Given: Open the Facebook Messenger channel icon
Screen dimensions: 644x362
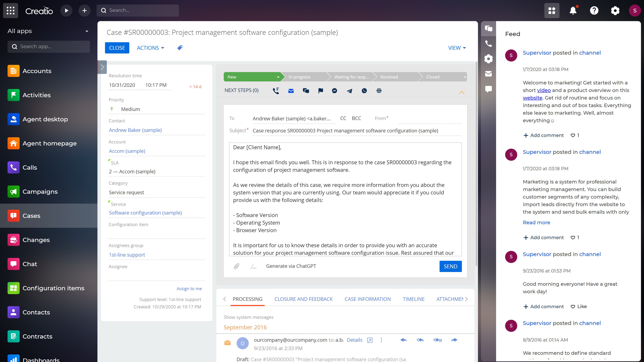Looking at the screenshot, I should [x=335, y=91].
